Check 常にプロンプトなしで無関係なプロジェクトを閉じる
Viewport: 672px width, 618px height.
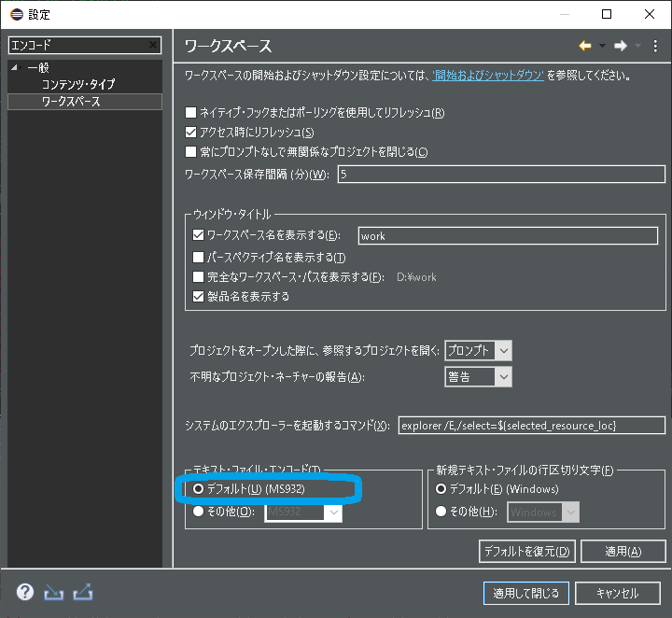point(190,152)
